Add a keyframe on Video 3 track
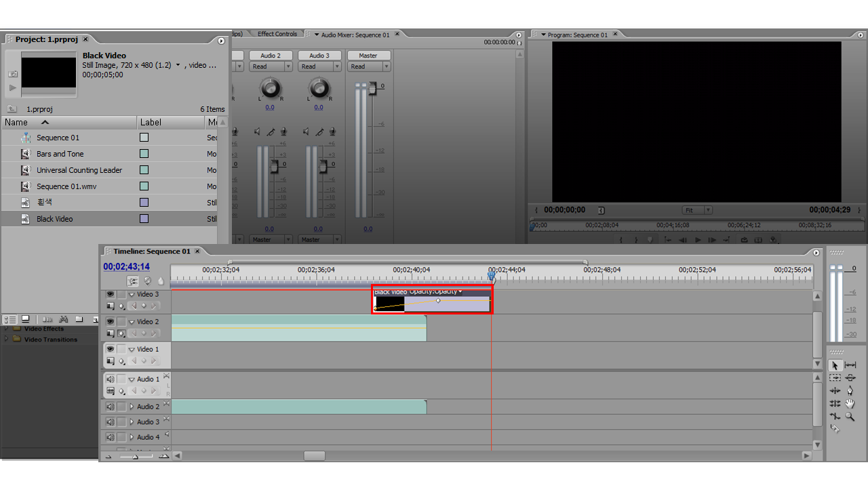 tap(144, 306)
